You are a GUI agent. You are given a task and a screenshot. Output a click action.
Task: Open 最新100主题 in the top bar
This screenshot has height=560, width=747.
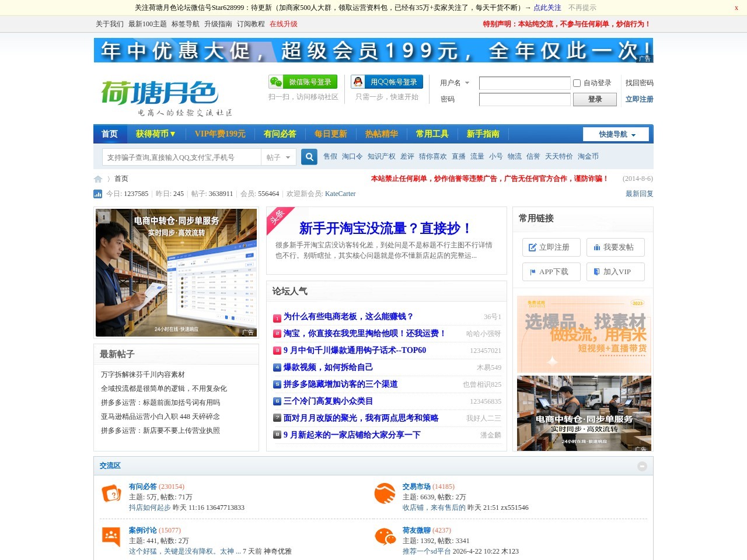coord(148,24)
